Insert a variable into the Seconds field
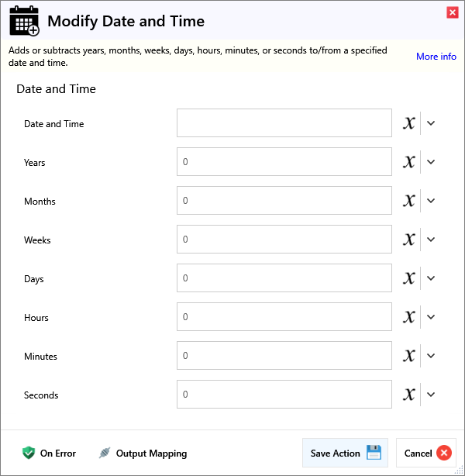The width and height of the screenshot is (465, 476). point(409,395)
